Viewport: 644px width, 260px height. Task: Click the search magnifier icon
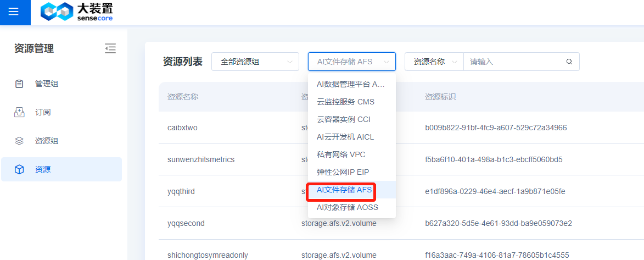[569, 62]
